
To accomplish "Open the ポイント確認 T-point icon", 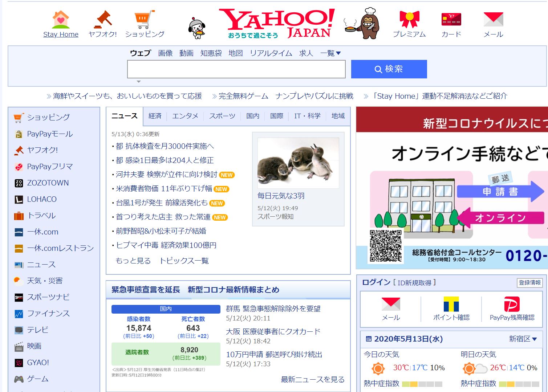I will (451, 304).
